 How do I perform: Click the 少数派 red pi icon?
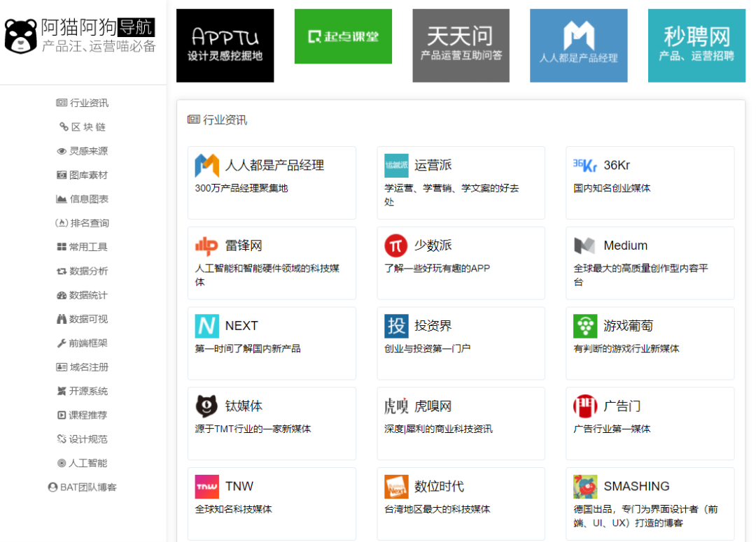[x=396, y=245]
